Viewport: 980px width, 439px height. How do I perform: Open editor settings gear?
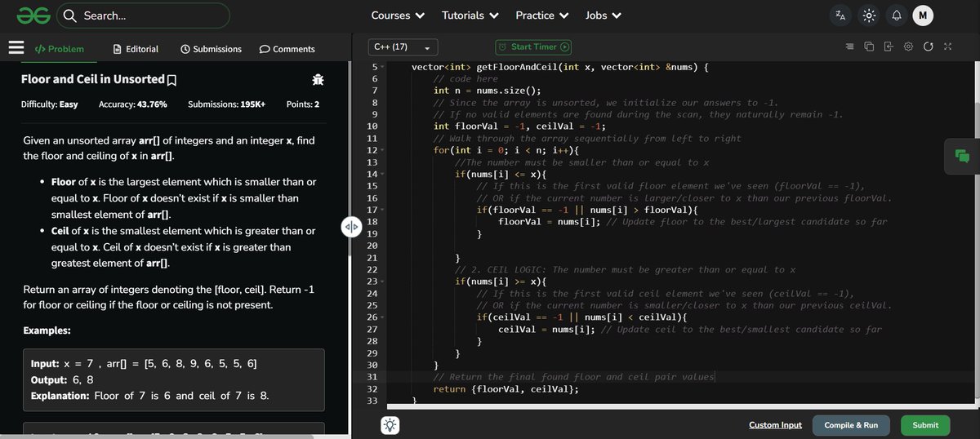tap(908, 47)
